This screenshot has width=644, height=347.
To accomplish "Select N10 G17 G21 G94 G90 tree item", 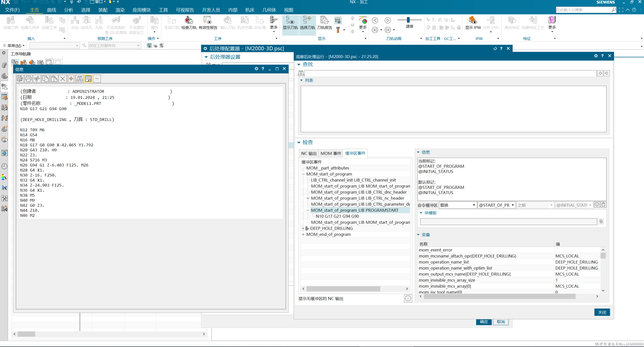I will [x=337, y=216].
